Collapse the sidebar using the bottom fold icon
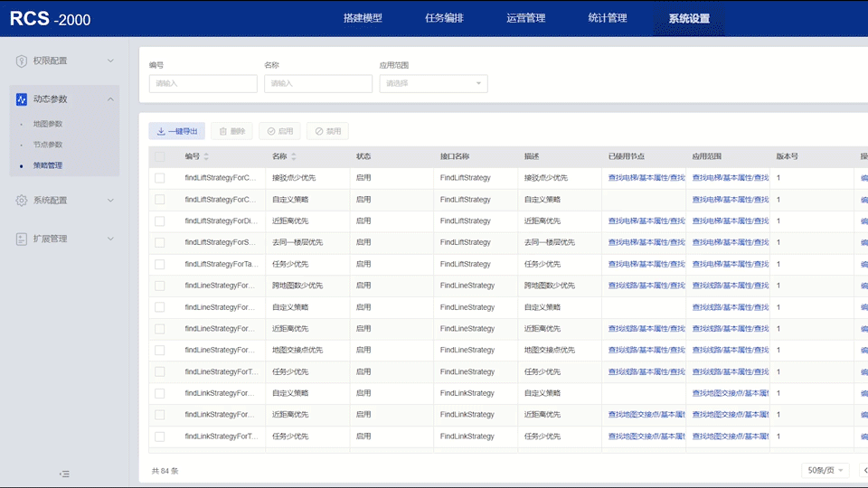This screenshot has width=868, height=488. (x=64, y=474)
